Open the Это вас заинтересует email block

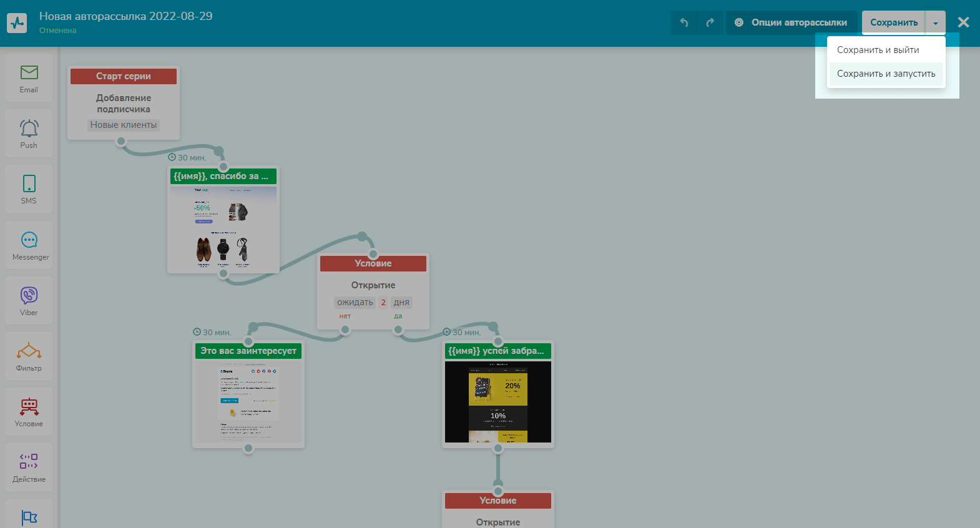pos(248,351)
